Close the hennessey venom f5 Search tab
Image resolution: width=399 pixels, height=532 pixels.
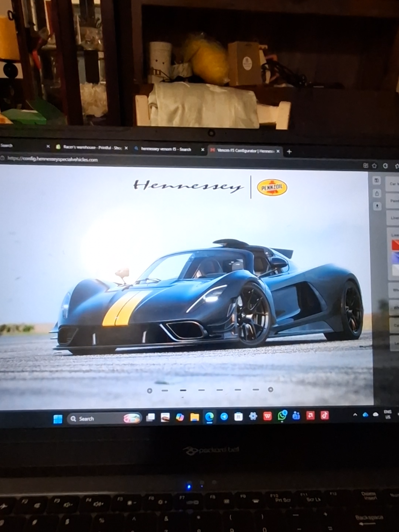coord(203,150)
